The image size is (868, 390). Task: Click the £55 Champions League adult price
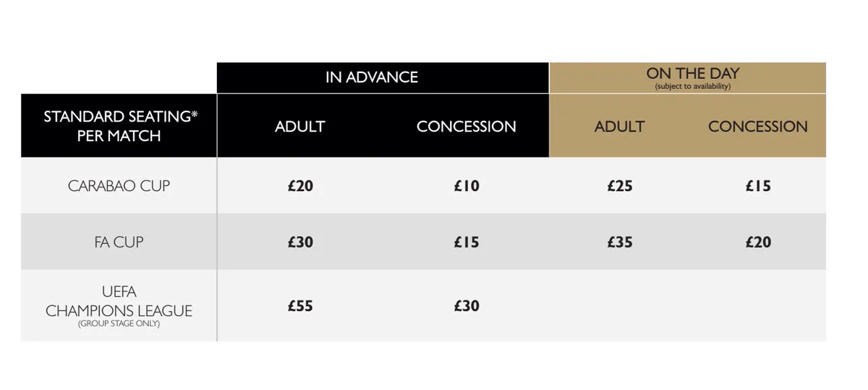tap(300, 306)
